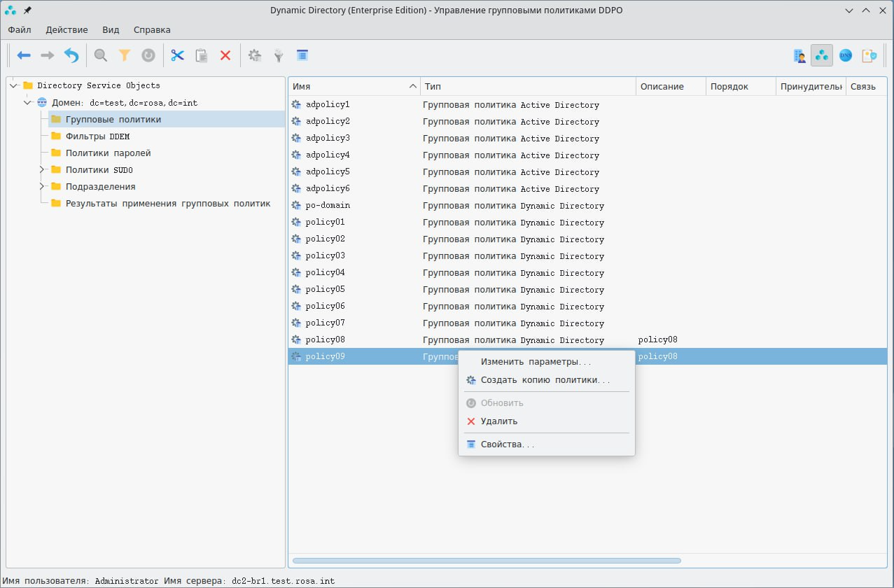Select the po-domain policy row
The width and height of the screenshot is (894, 588).
point(328,206)
